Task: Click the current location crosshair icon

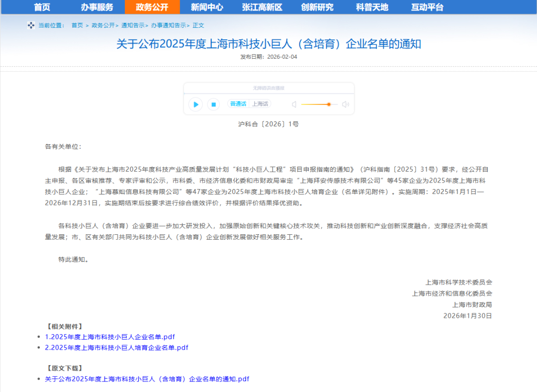Action: coord(31,25)
